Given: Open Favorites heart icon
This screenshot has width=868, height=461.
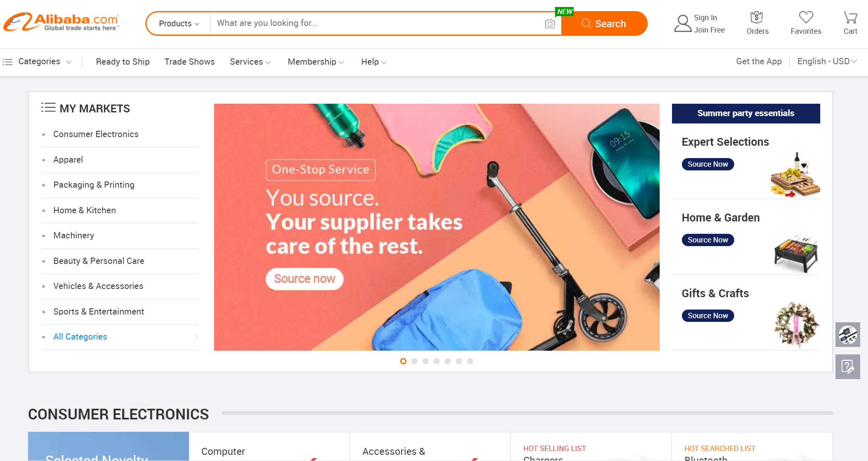Looking at the screenshot, I should [806, 17].
